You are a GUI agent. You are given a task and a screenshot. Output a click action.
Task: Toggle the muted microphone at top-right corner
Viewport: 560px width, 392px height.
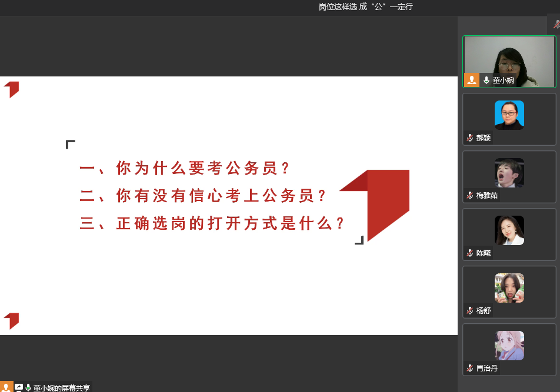pyautogui.click(x=556, y=25)
